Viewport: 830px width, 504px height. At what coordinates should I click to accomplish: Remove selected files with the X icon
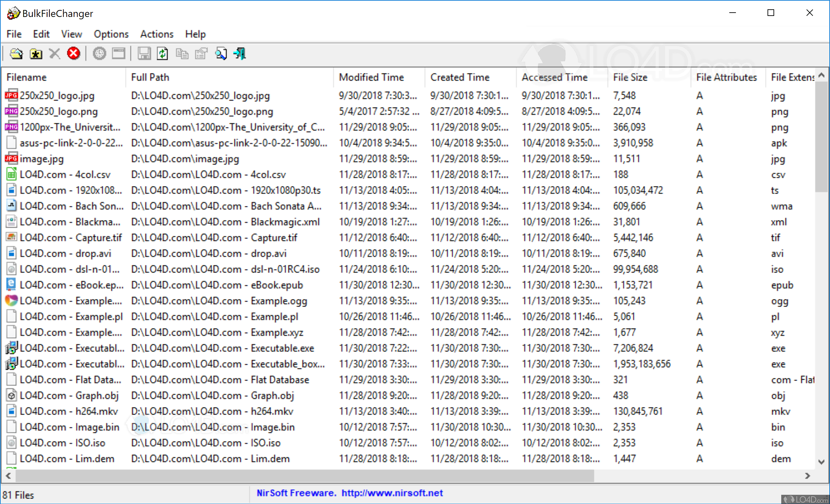coord(55,53)
